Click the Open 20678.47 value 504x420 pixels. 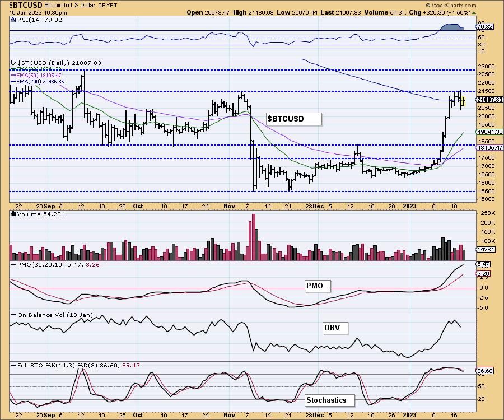coord(208,12)
